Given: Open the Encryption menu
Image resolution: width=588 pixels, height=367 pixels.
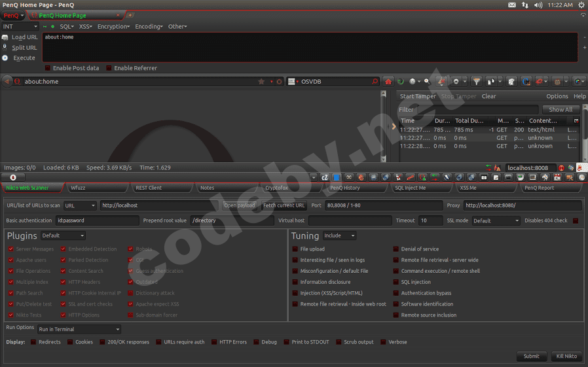Looking at the screenshot, I should [114, 27].
